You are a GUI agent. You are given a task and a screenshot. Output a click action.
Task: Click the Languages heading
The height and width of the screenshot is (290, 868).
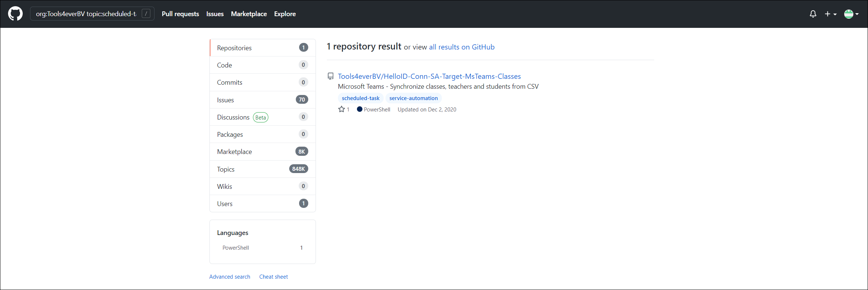point(232,233)
